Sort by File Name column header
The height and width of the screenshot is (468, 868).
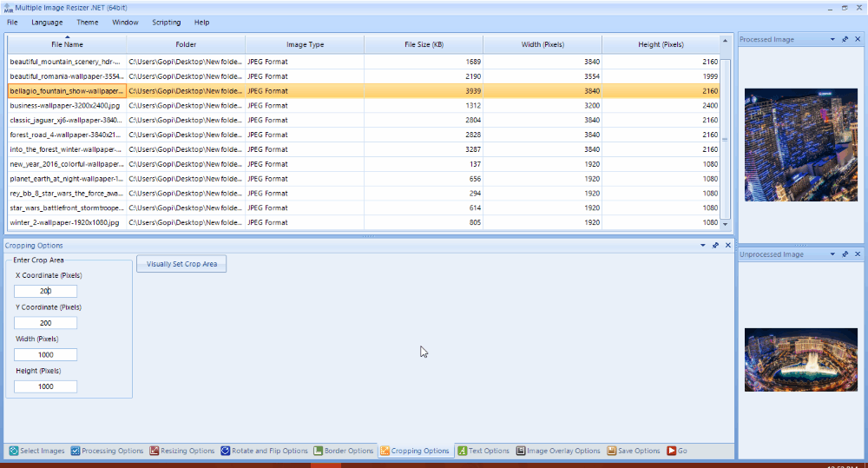pos(67,44)
